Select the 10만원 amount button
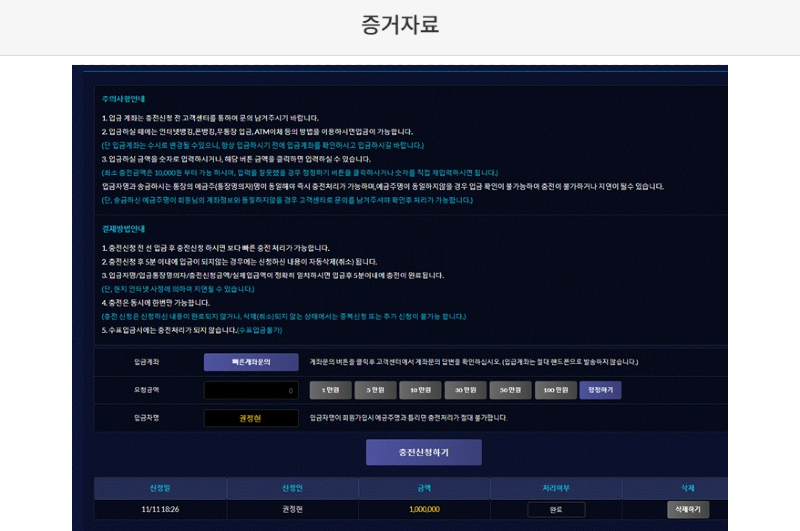Image resolution: width=800 pixels, height=531 pixels. click(420, 390)
